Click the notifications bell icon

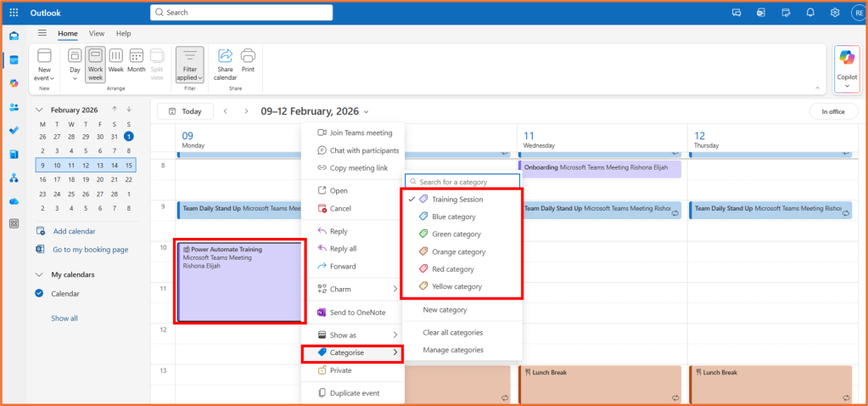[810, 13]
